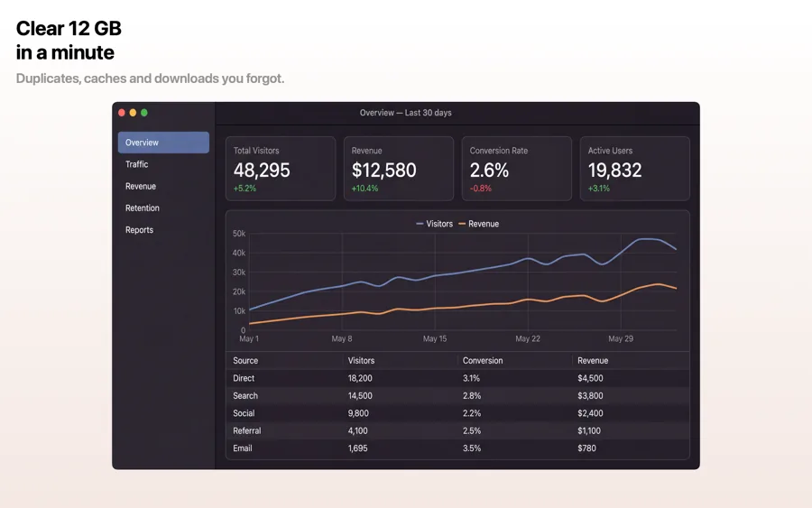
Task: Click the $2,400 revenue cell
Action: coord(590,413)
